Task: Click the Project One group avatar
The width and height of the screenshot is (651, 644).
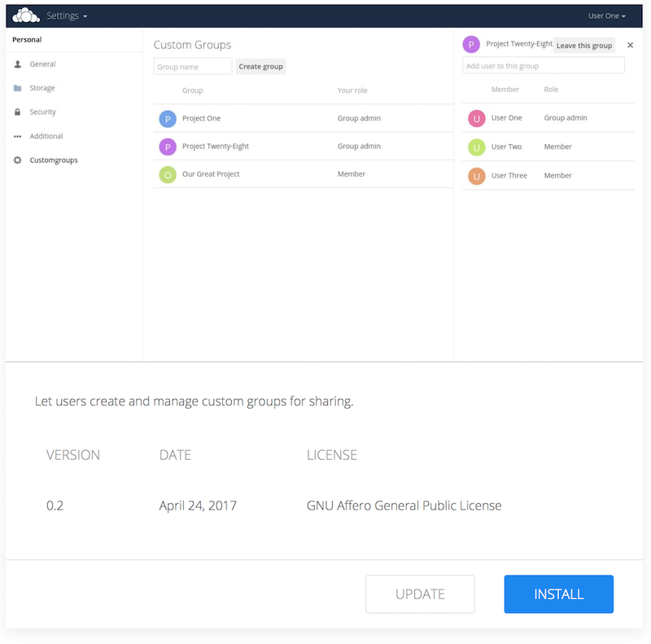Action: coord(168,118)
